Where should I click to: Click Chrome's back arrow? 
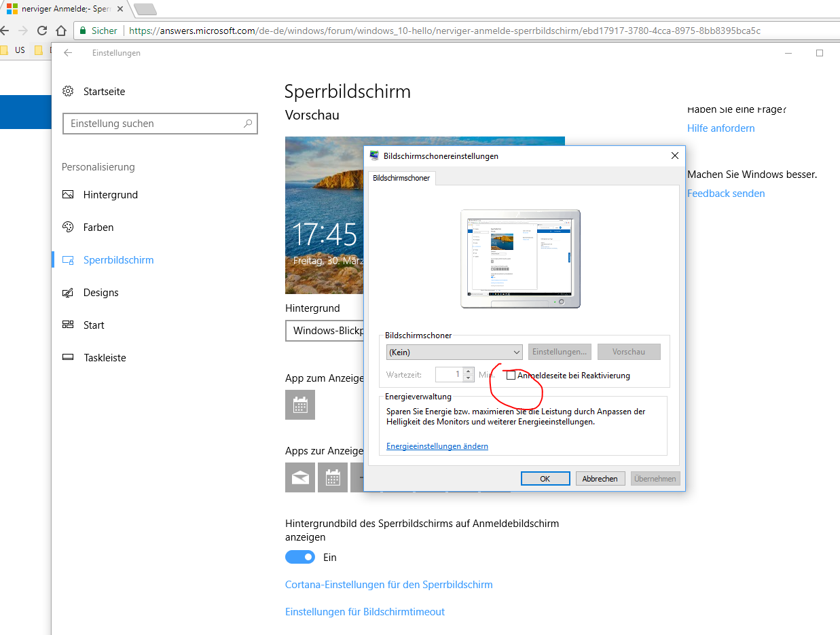(4, 31)
